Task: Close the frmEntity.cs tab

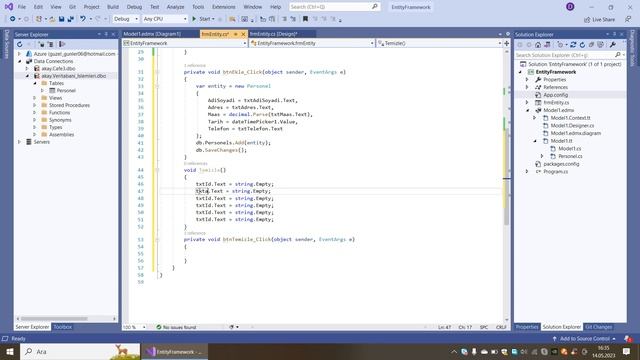Action: point(243,34)
